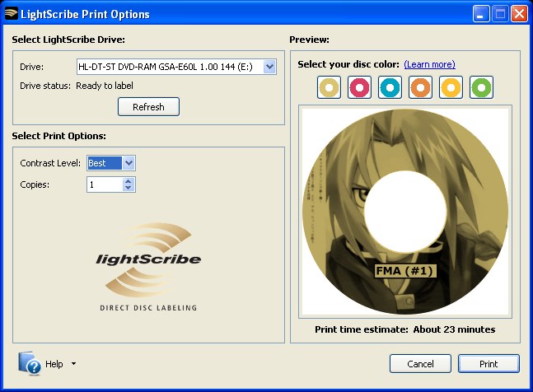Click the Refresh button
533x392 pixels.
(148, 107)
